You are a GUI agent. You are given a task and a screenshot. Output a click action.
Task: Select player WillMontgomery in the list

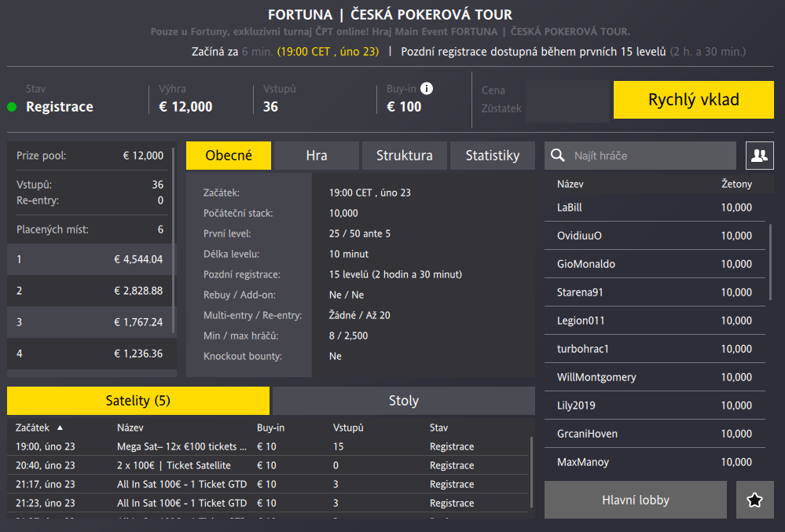click(655, 377)
